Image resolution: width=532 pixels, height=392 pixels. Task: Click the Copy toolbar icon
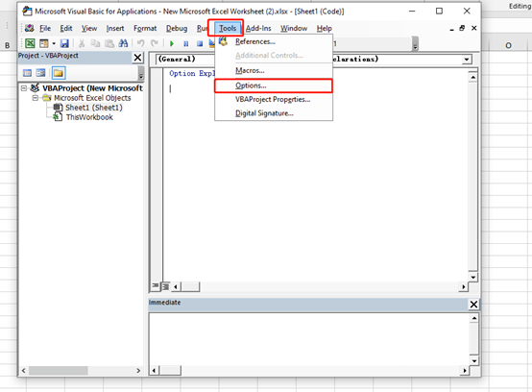96,43
